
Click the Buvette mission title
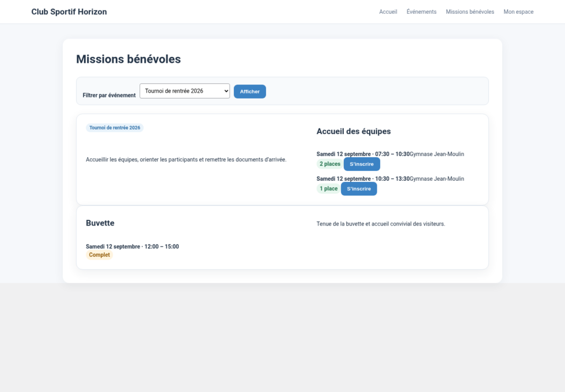[100, 223]
